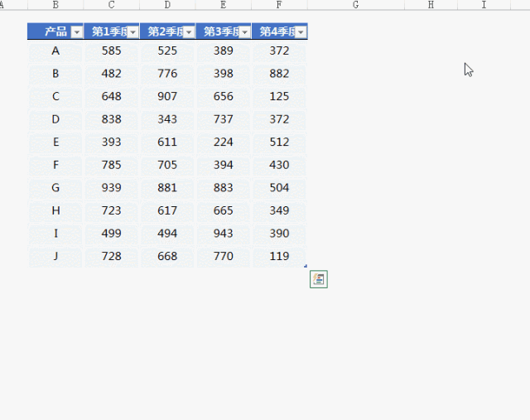Select column B header

click(55, 5)
